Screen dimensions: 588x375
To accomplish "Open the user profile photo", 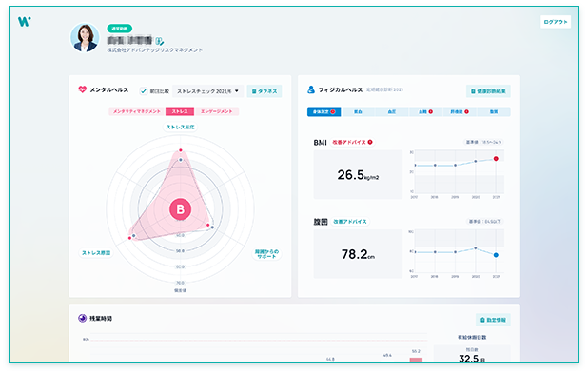I will (85, 37).
